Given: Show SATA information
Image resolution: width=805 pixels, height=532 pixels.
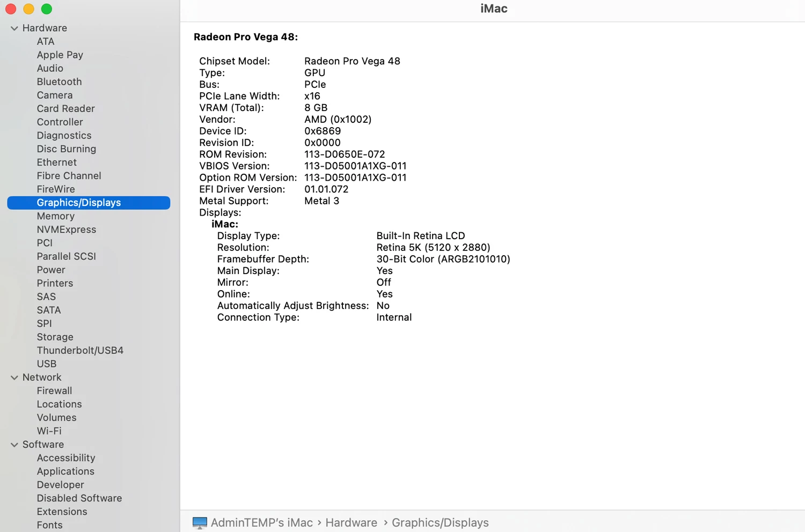Looking at the screenshot, I should pyautogui.click(x=49, y=310).
